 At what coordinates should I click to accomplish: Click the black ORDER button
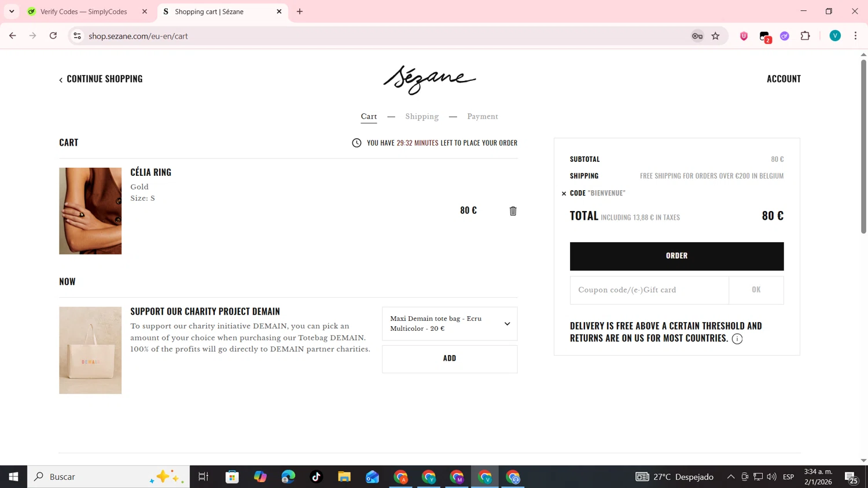point(676,256)
